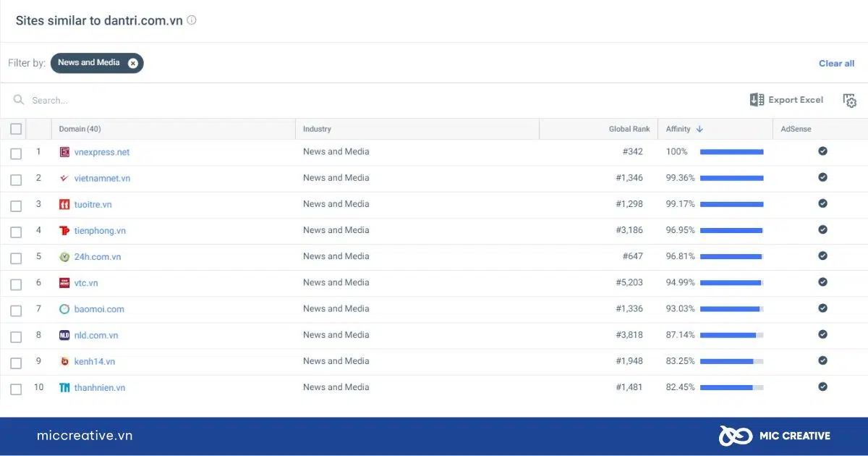Click the tienphong.vn favicon
This screenshot has height=456, width=868.
[64, 230]
